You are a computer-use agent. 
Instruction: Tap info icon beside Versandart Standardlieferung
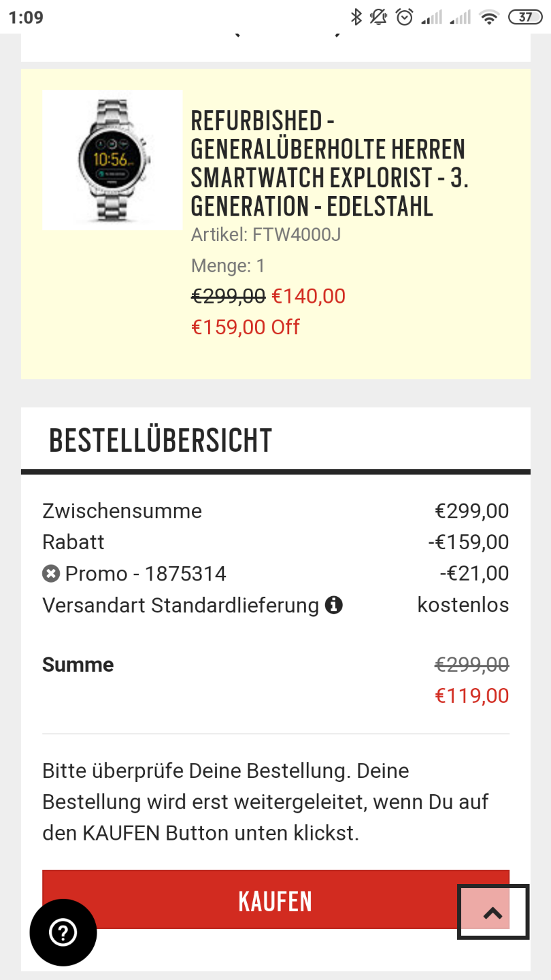[333, 605]
